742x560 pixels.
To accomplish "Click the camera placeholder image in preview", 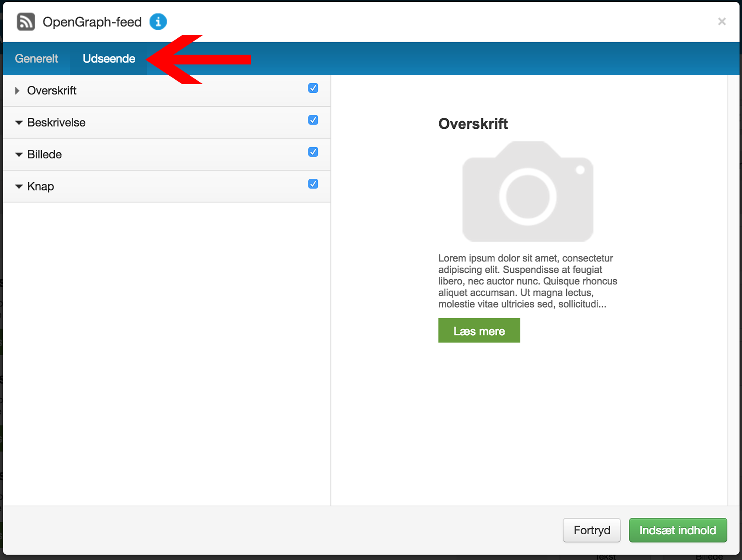I will (527, 192).
